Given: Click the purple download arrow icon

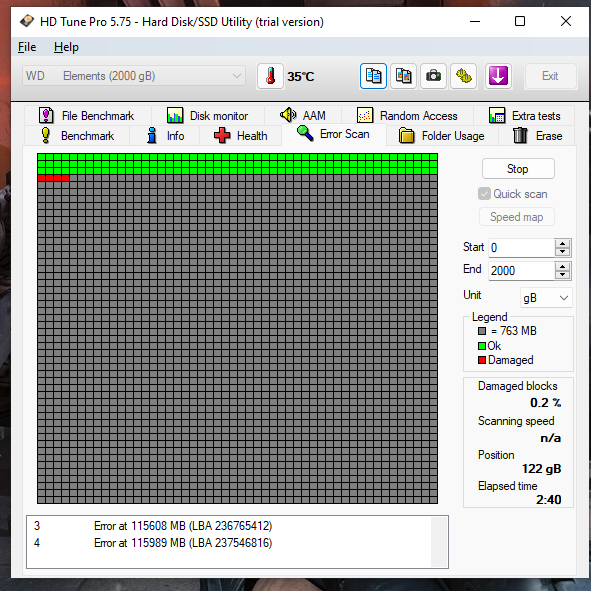Looking at the screenshot, I should tap(498, 76).
